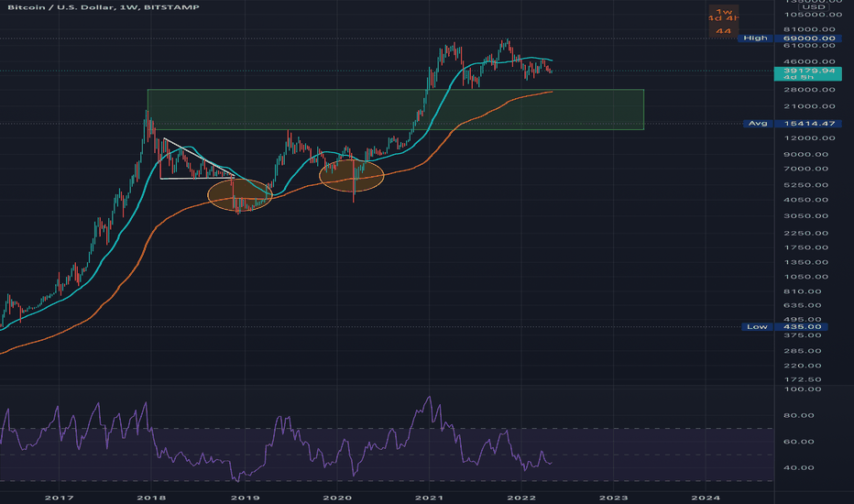Click the 5250.00 price scale value

(x=806, y=185)
